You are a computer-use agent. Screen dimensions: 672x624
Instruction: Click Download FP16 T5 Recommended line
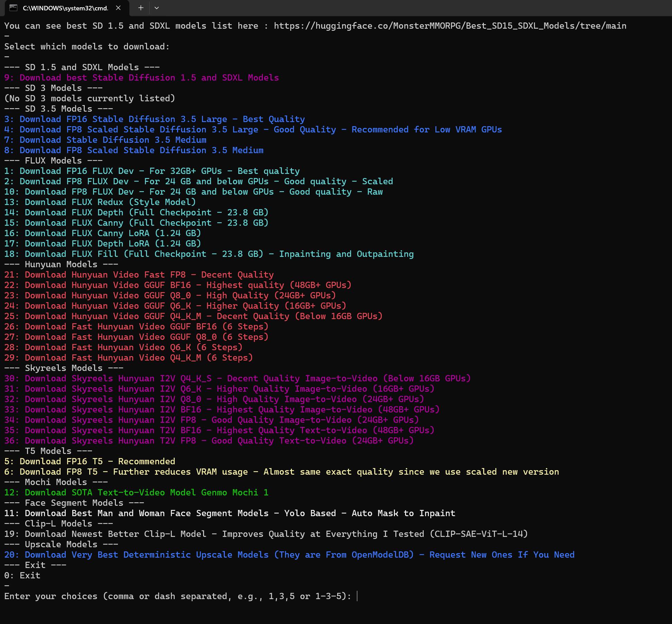tap(89, 462)
